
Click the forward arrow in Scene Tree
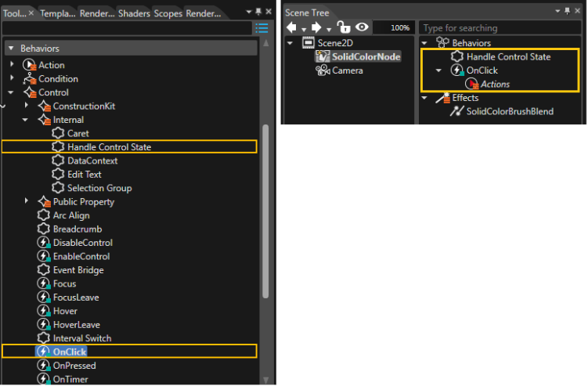316,27
